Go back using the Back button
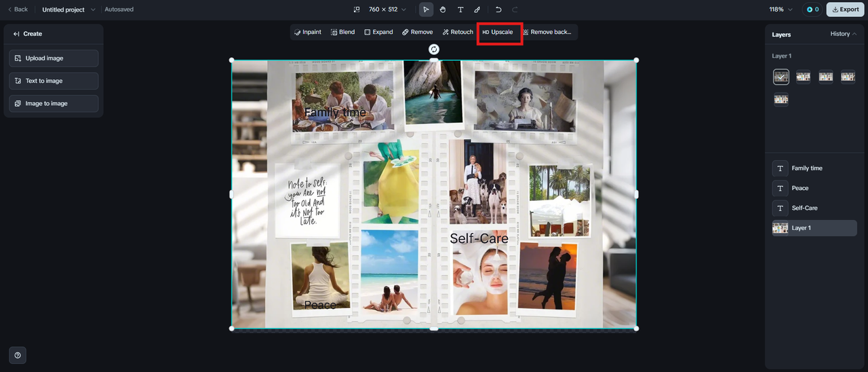This screenshot has height=372, width=868. pos(18,10)
